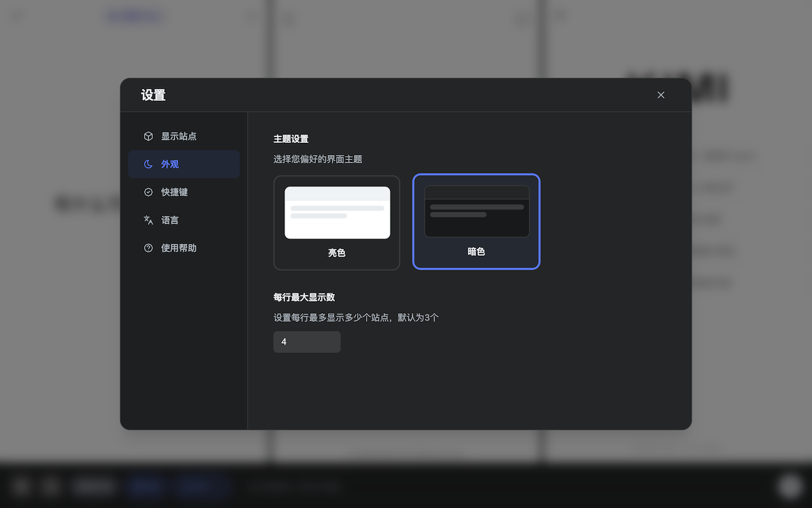Viewport: 812px width, 508px height.
Task: Click the checkmark badge icon beside 快捷键
Action: point(148,192)
